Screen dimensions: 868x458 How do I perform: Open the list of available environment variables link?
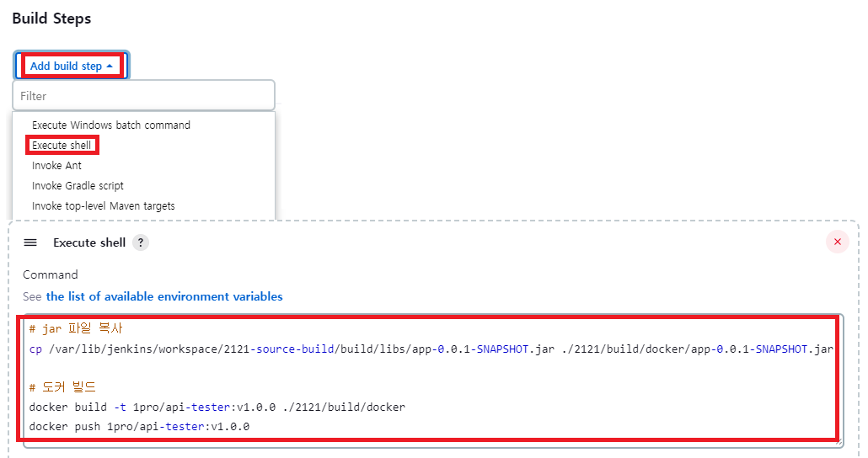[x=164, y=296]
